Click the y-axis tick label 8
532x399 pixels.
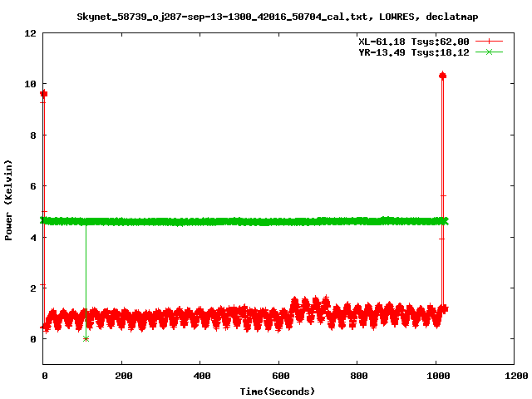pyautogui.click(x=33, y=135)
